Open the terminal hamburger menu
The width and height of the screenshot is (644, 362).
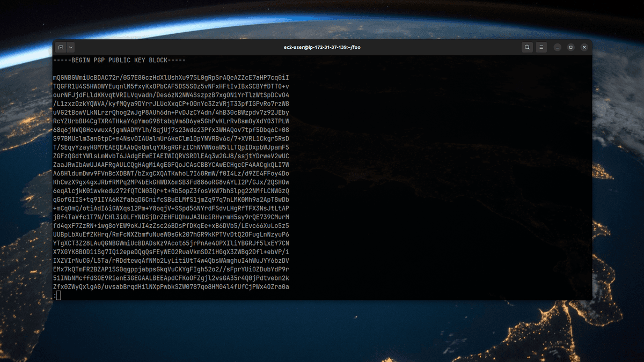542,47
